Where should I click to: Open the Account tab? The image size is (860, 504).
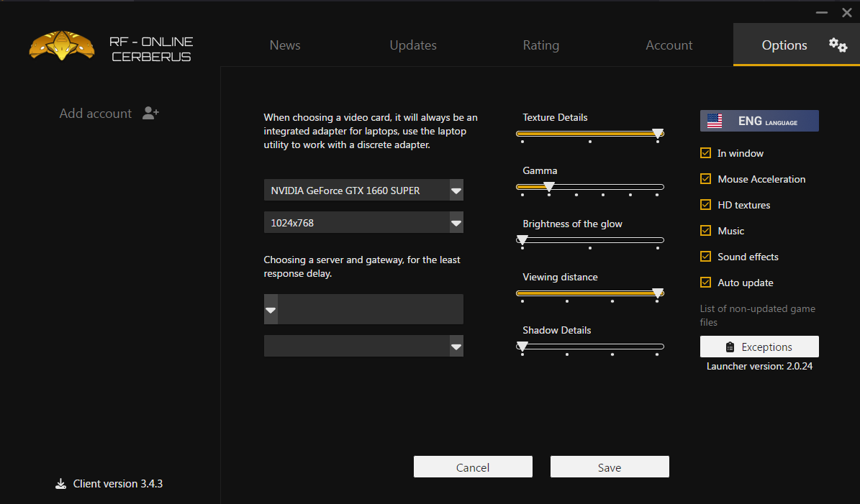669,45
